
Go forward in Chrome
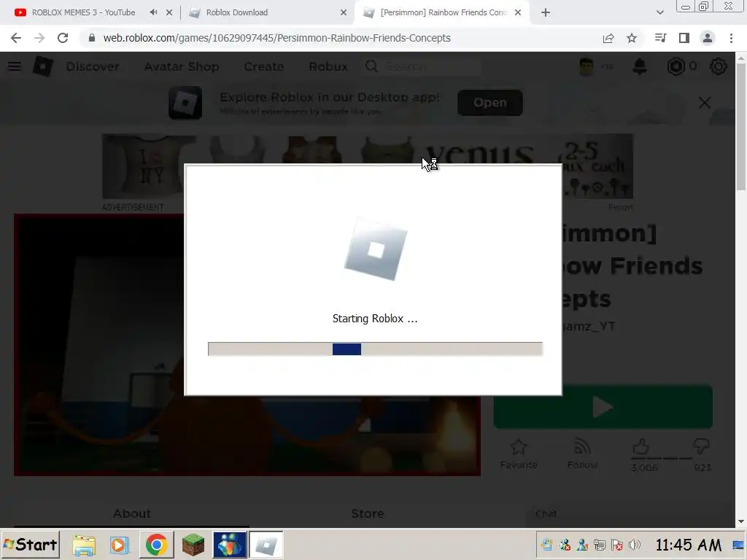(x=39, y=38)
